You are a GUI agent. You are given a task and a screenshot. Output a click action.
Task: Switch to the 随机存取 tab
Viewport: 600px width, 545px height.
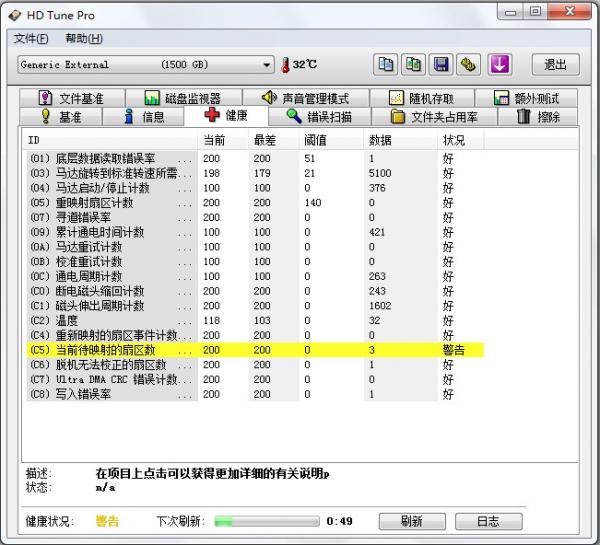(x=422, y=98)
